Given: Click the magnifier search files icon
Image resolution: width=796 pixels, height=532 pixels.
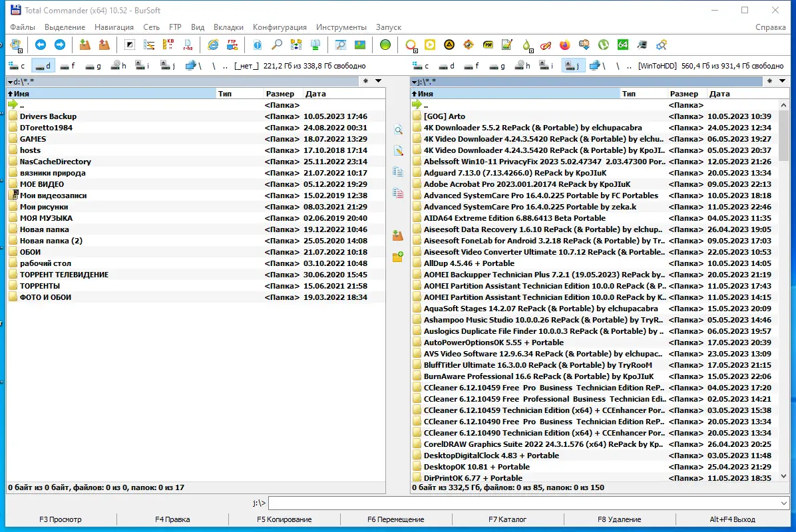Looking at the screenshot, I should 277,45.
